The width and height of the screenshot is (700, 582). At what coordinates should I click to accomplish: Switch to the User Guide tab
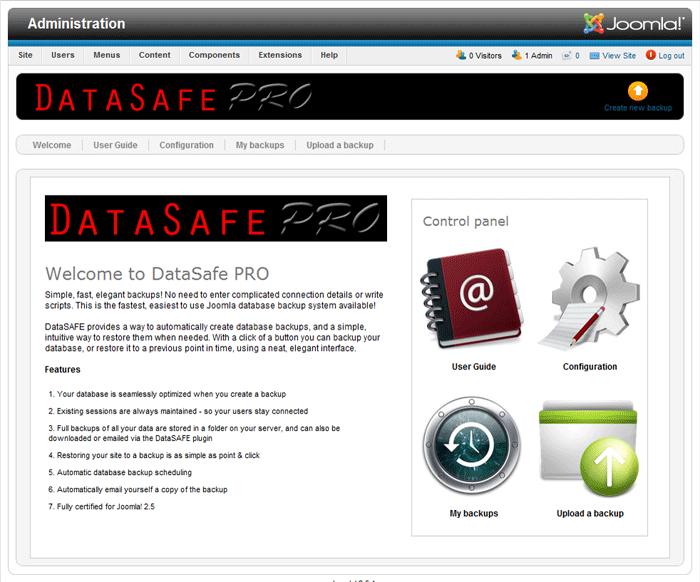[x=115, y=145]
